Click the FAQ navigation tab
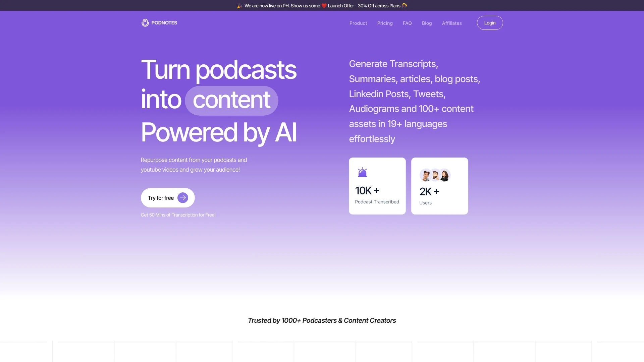 407,22
